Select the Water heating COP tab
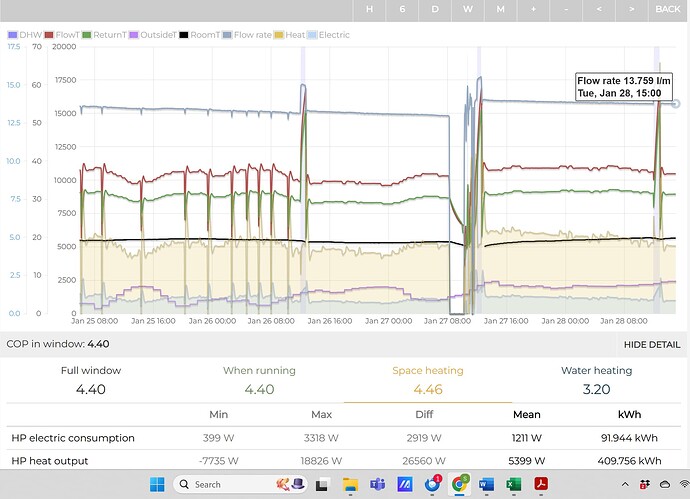This screenshot has height=499, width=690. (x=596, y=380)
